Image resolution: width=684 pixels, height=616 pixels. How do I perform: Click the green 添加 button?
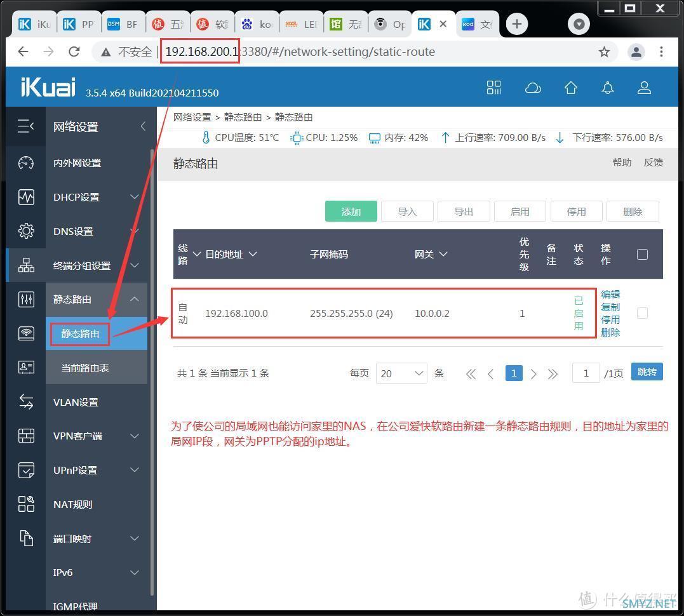[x=351, y=211]
